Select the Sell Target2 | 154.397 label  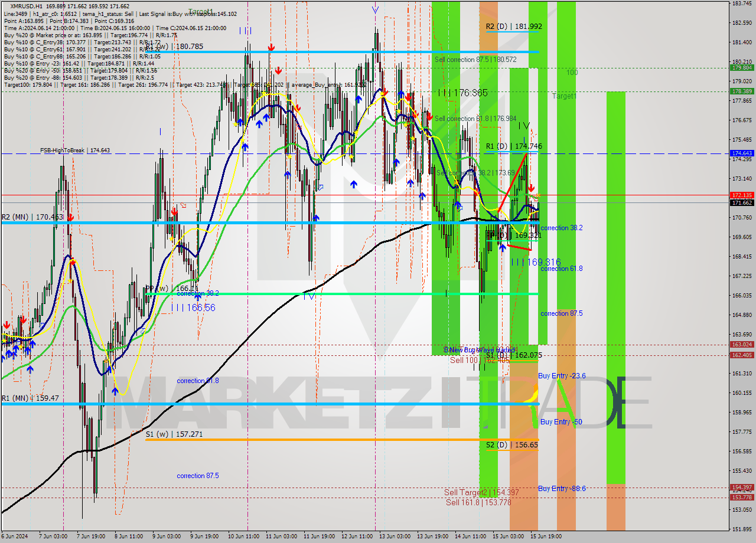point(481,492)
